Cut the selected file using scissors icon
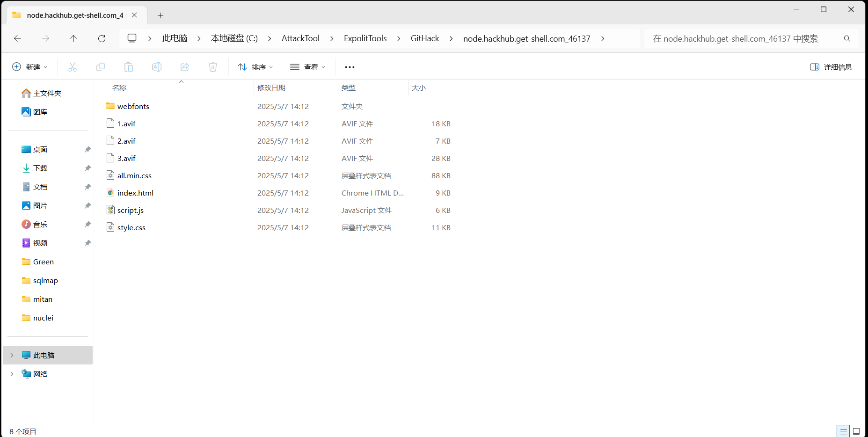The image size is (868, 437). tap(73, 67)
